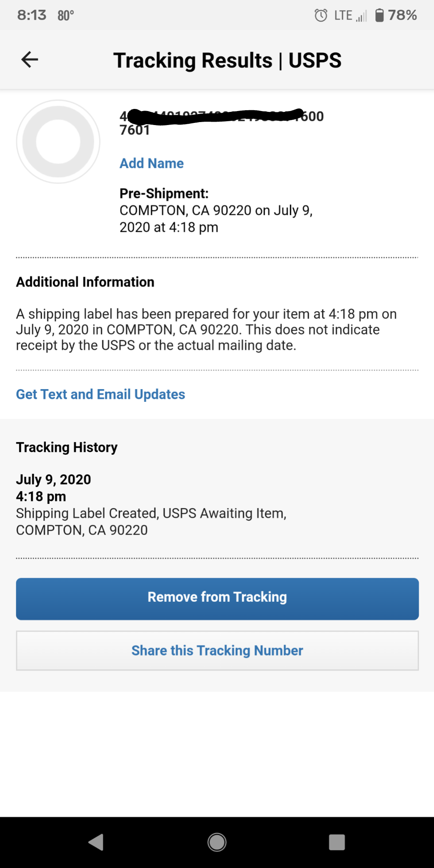
Task: Open recent apps with the square button
Action: (x=337, y=842)
